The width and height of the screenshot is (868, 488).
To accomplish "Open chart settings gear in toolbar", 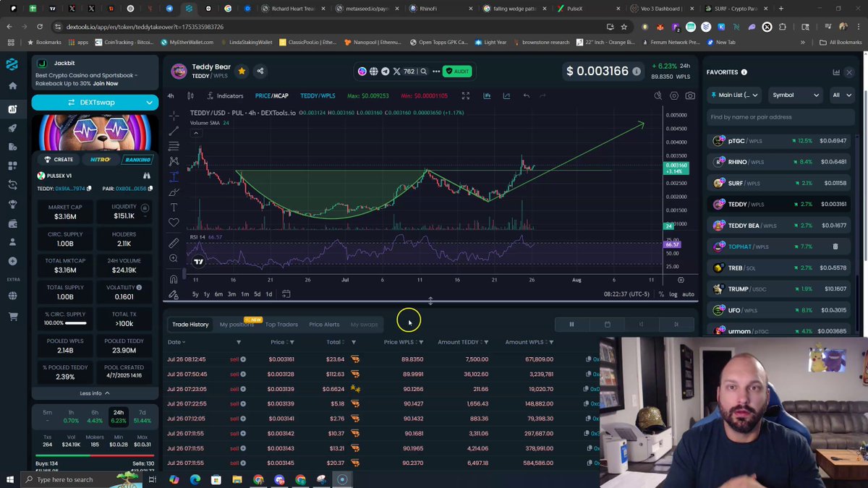I will [674, 95].
